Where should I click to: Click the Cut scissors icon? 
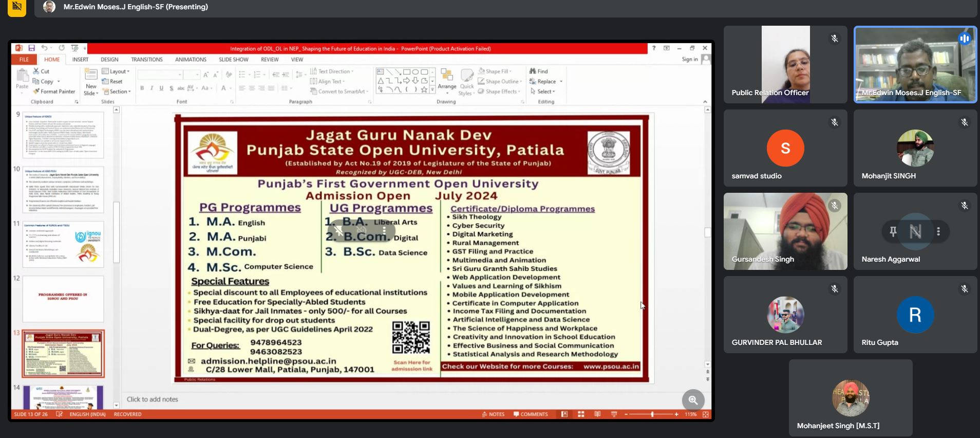[36, 71]
